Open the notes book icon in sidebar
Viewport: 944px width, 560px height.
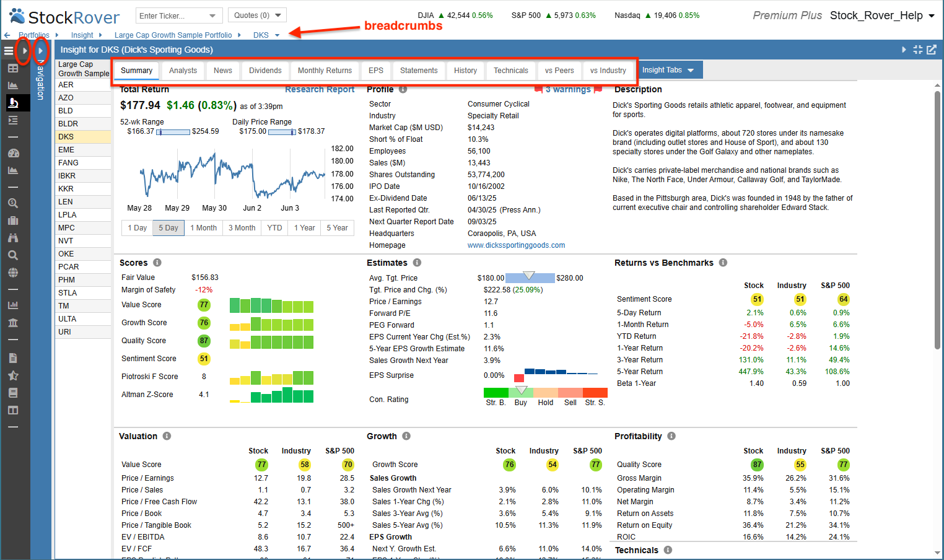(13, 393)
